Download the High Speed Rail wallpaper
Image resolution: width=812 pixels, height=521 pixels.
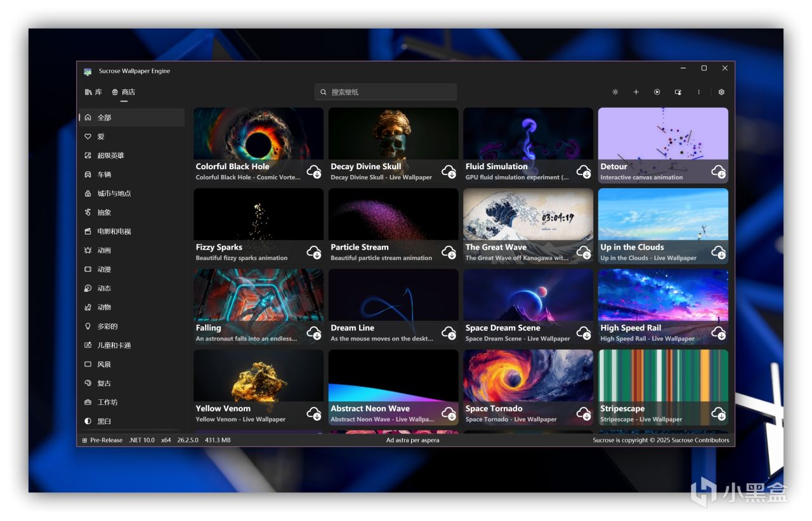point(719,333)
